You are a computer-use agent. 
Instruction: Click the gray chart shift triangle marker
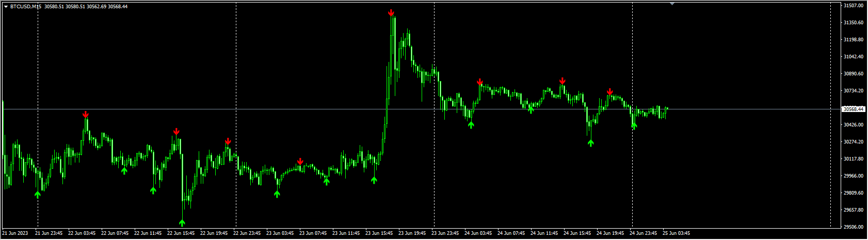click(x=672, y=4)
